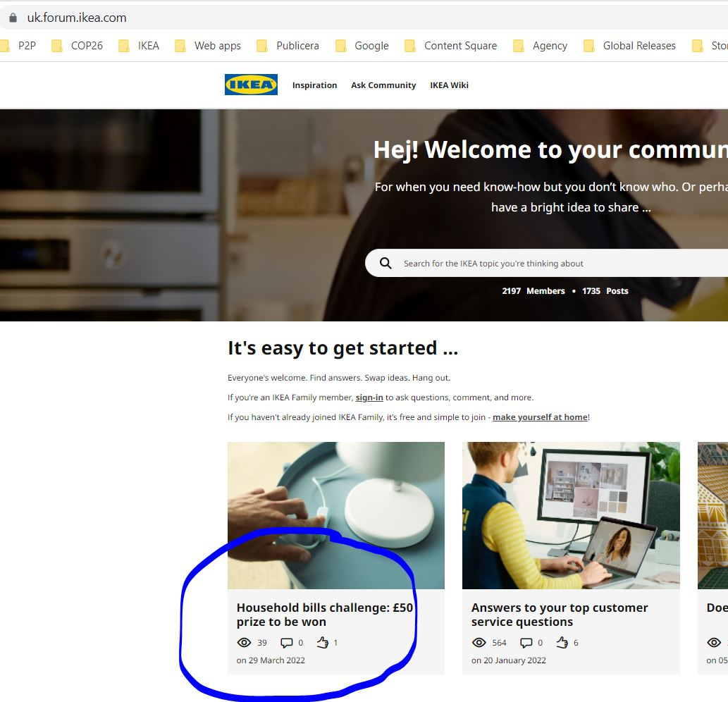The image size is (728, 702).
Task: Click the uk.forum.ikea.com address bar
Action: click(364, 18)
